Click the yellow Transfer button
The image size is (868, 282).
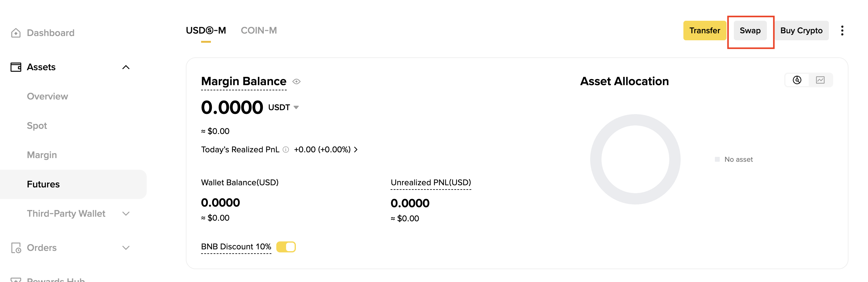click(704, 31)
